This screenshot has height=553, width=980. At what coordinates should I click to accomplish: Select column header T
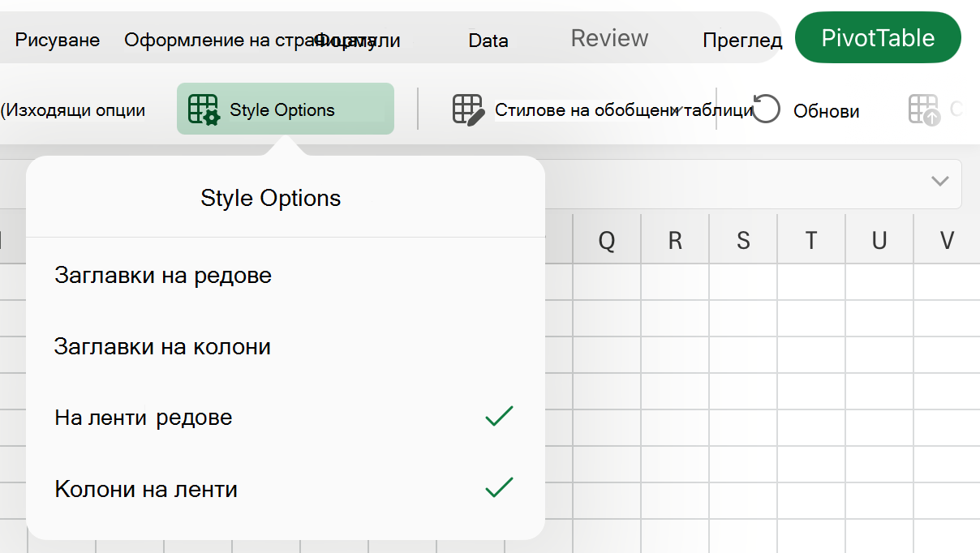(811, 240)
